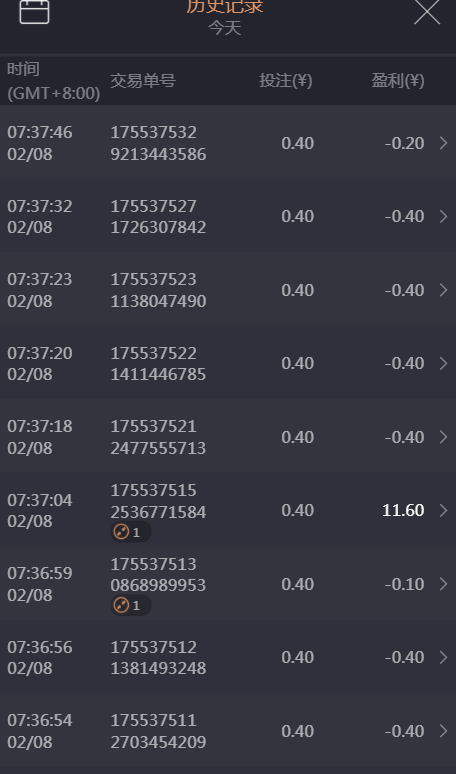Click the 11.60 profit value
Viewport: 456px width, 774px height.
coord(403,510)
